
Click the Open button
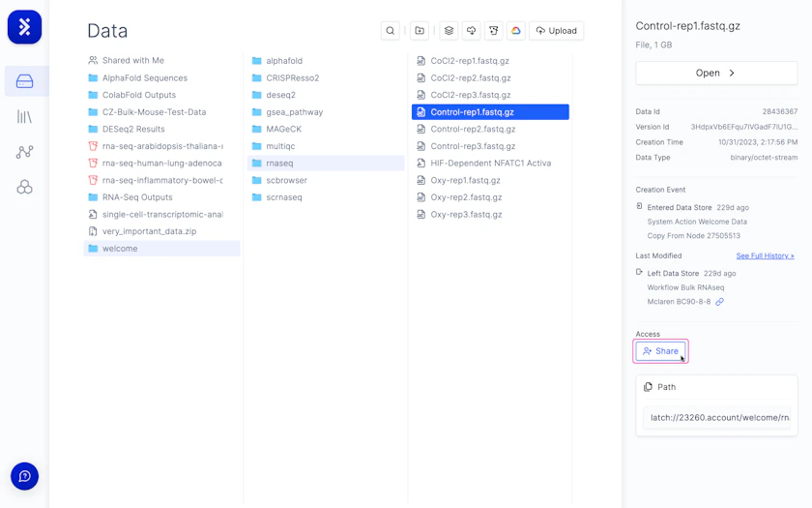coord(716,74)
